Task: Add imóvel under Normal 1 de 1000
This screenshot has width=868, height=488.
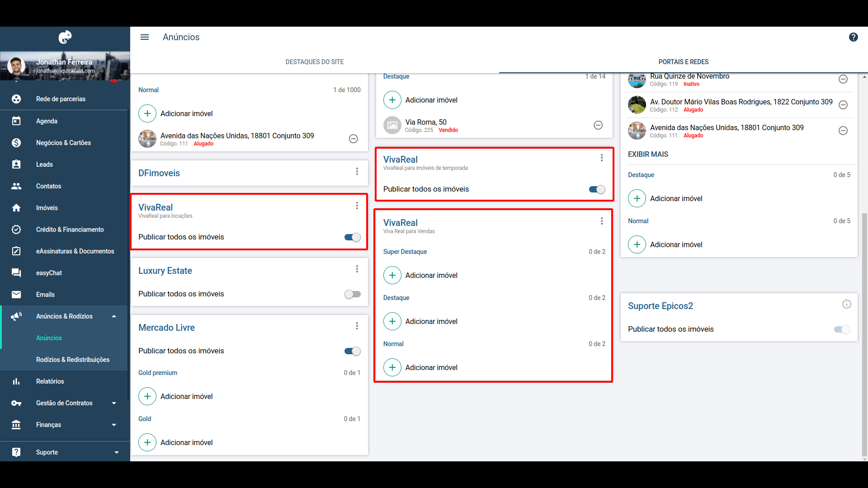Action: (147, 113)
